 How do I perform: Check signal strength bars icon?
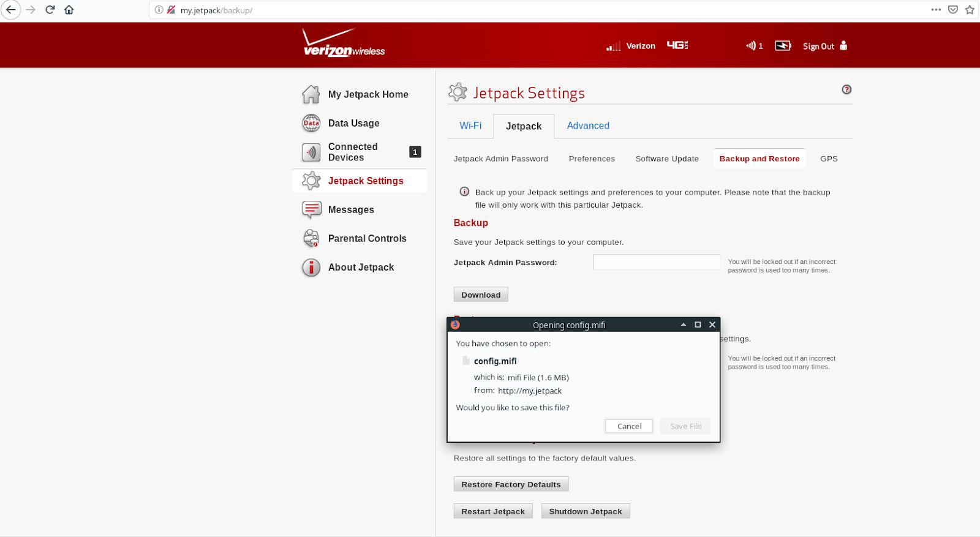point(613,47)
